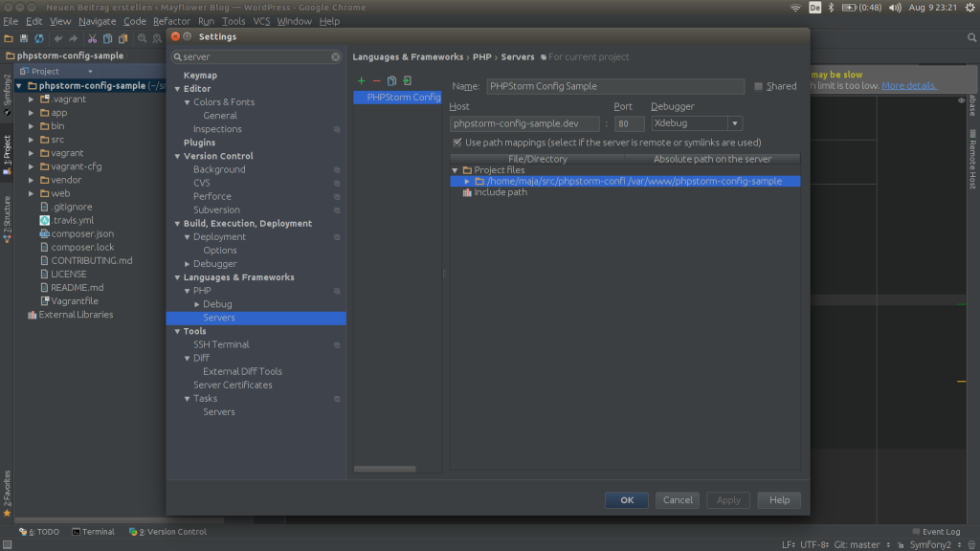Open the Navigate menu
Viewport: 980px width, 551px height.
pos(97,21)
